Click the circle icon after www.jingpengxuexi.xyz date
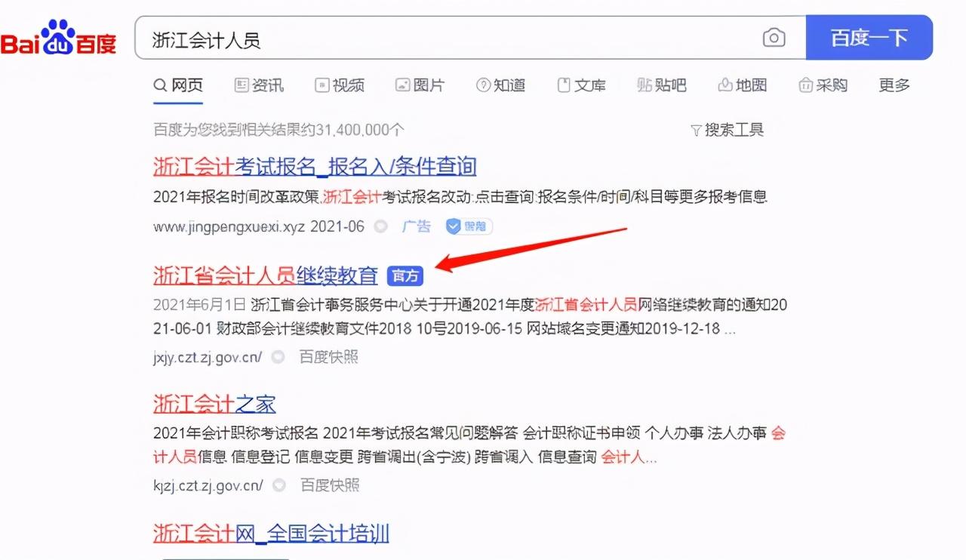Screen dimensions: 966x560 (381, 226)
